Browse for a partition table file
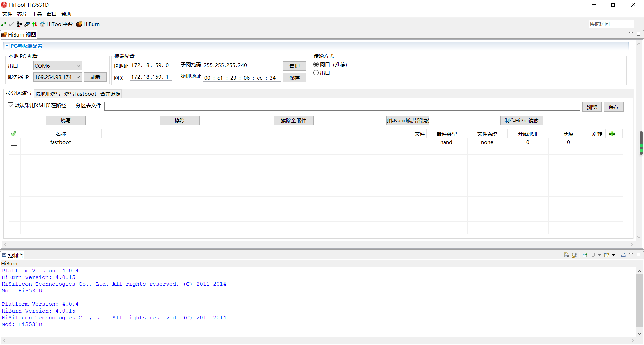This screenshot has width=644, height=345. click(592, 107)
